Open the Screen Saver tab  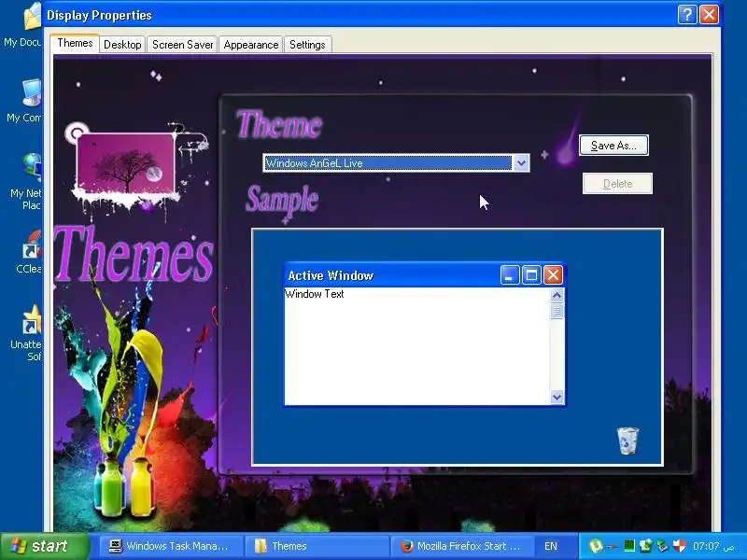coord(182,45)
